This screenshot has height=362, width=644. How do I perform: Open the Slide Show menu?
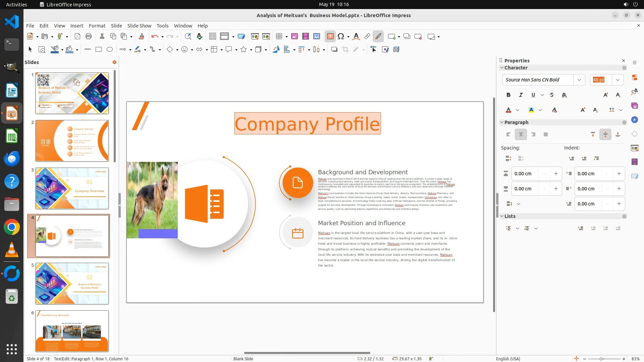139,26
